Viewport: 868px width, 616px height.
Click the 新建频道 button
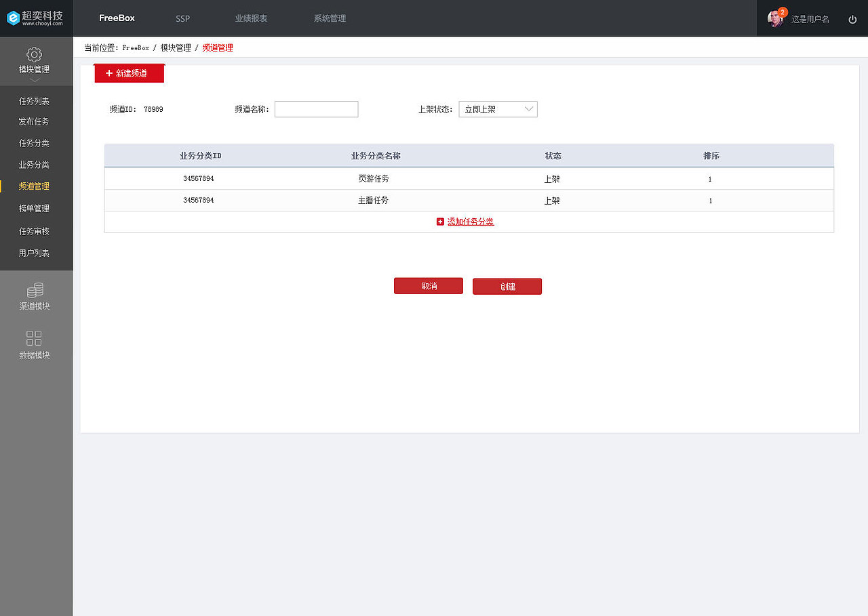tap(129, 73)
